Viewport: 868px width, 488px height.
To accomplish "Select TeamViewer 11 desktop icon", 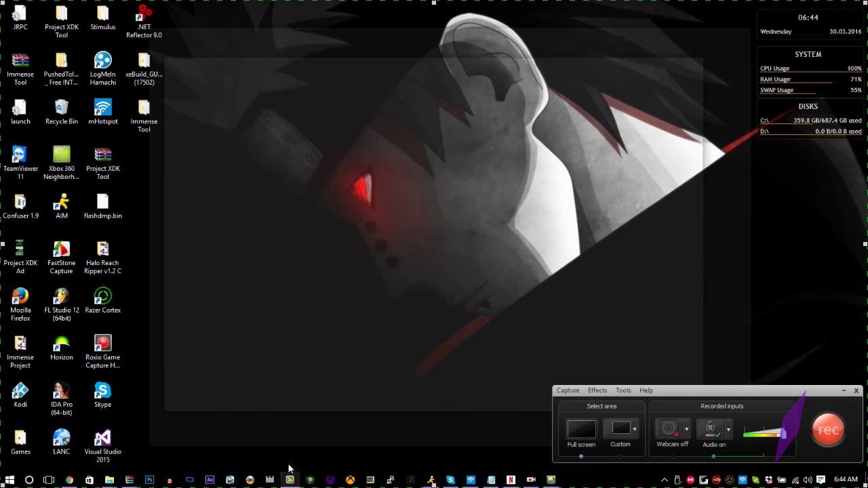I will pos(20,163).
